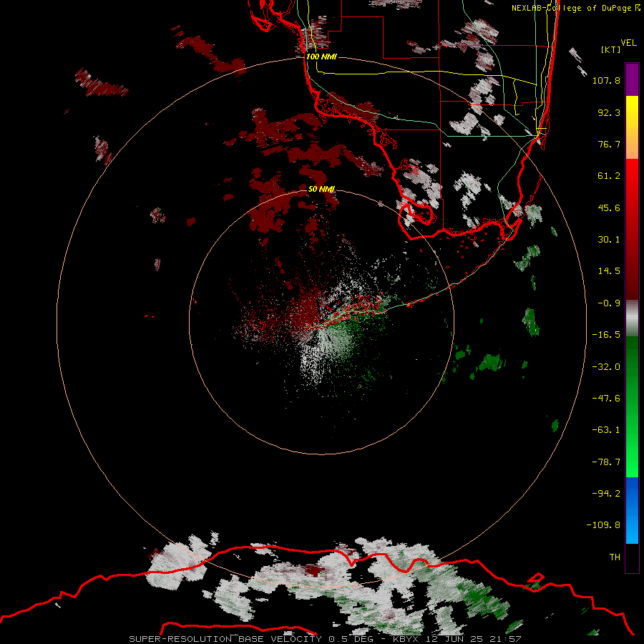Image resolution: width=644 pixels, height=644 pixels.
Task: Select the -47.6 velocity scale value
Action: (x=606, y=399)
